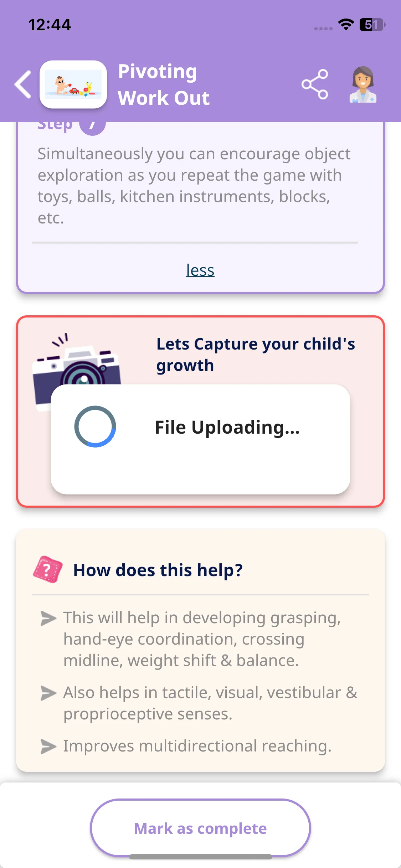Tap the home indicator bar

(201, 857)
